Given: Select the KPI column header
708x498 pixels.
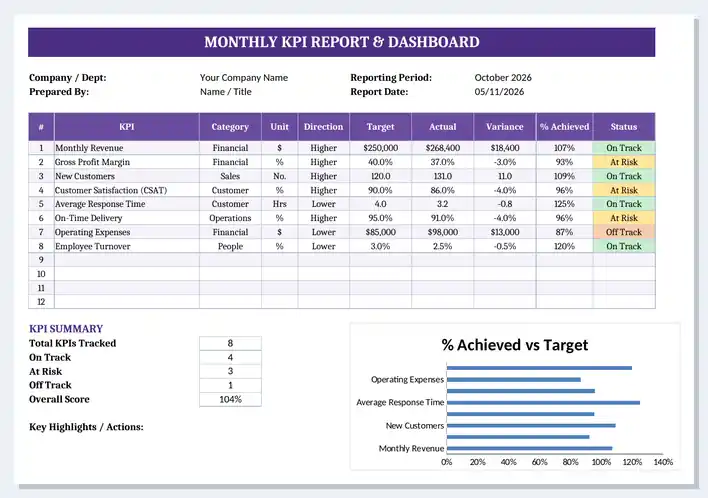Looking at the screenshot, I should [x=126, y=127].
